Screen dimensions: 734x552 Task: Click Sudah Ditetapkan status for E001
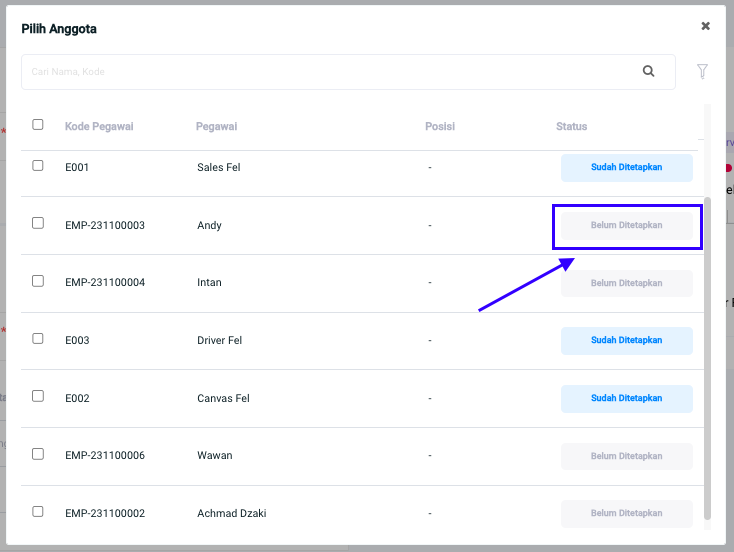point(626,168)
